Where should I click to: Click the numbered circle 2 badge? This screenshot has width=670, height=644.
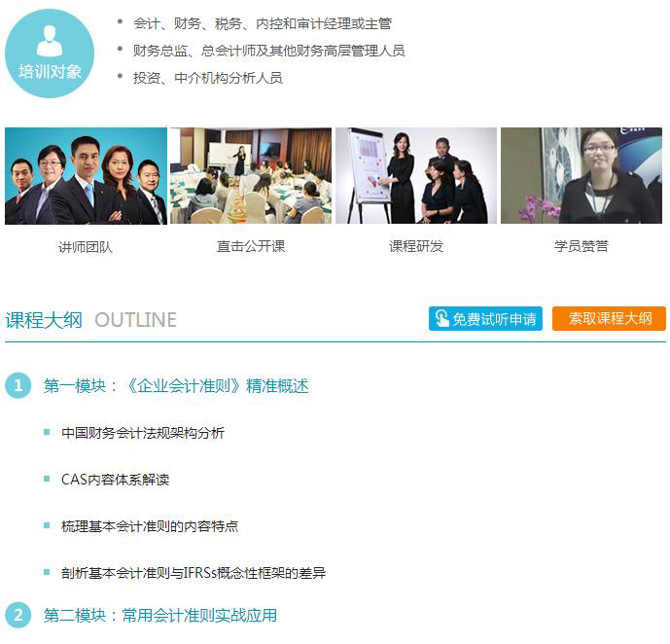tap(18, 615)
